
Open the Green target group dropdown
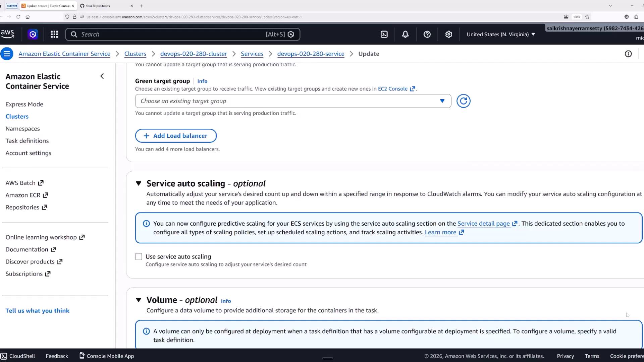tap(293, 101)
